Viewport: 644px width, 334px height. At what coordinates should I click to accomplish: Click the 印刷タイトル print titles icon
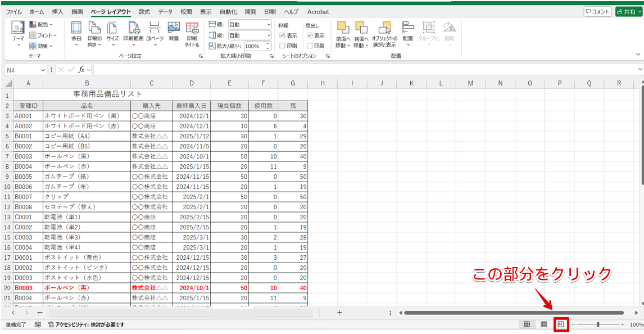tap(192, 33)
